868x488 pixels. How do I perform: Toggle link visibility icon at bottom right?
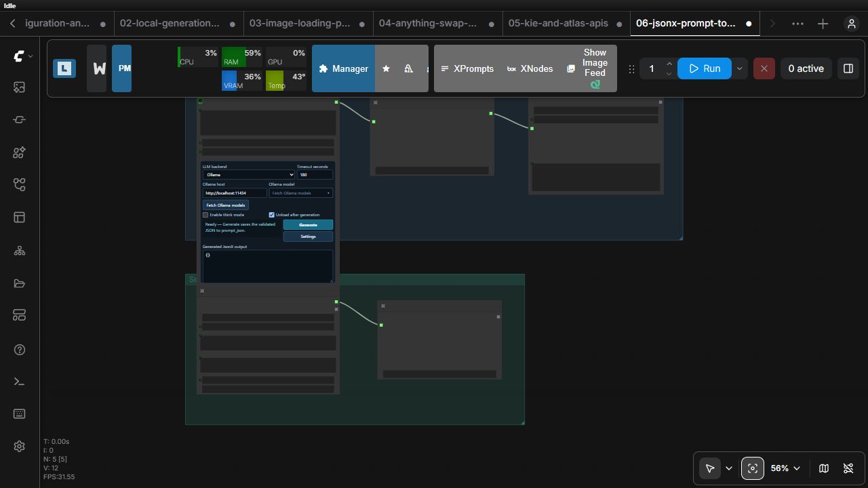coord(848,468)
